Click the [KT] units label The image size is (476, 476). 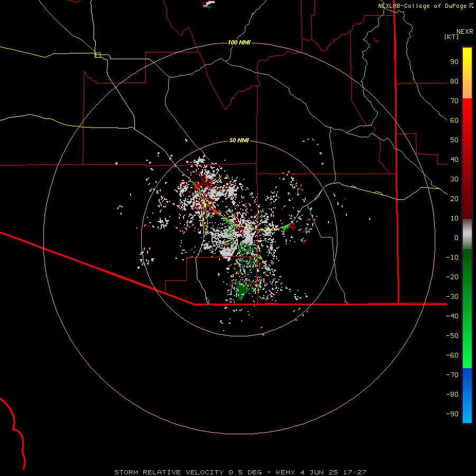coord(451,36)
